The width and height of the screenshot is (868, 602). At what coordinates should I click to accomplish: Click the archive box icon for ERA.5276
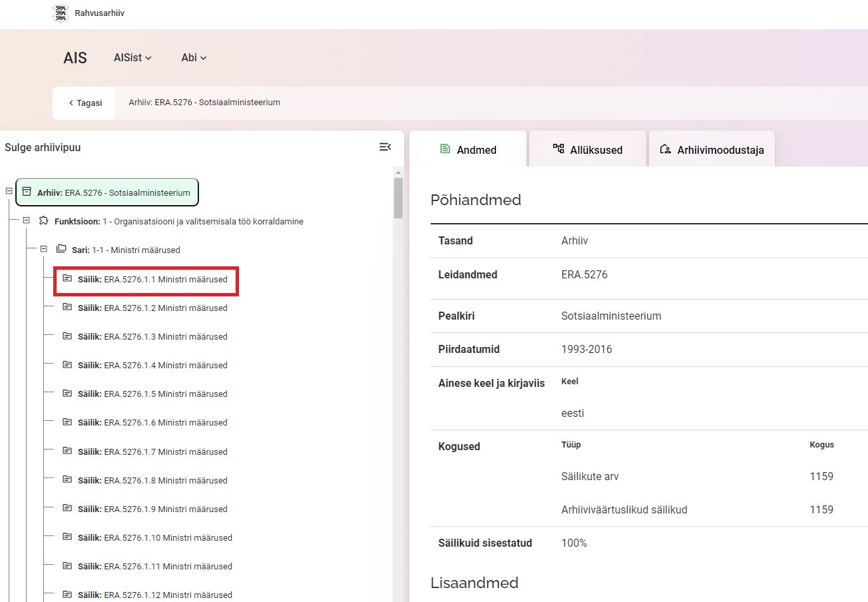point(27,192)
